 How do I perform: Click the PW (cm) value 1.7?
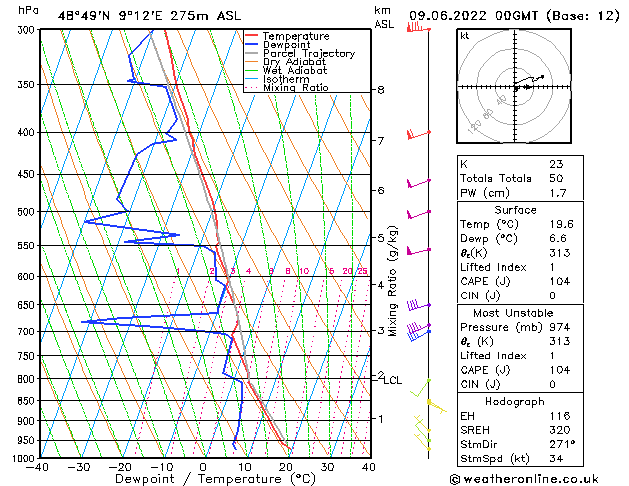558,193
